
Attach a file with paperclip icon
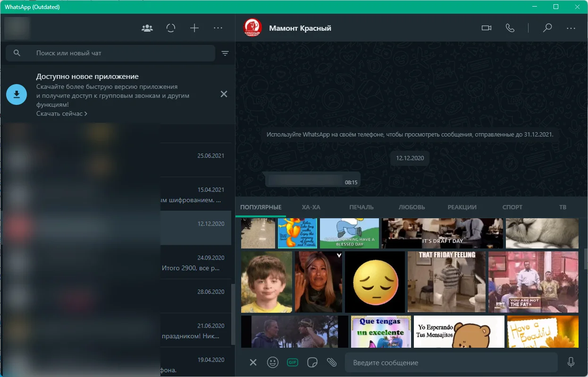click(x=332, y=362)
